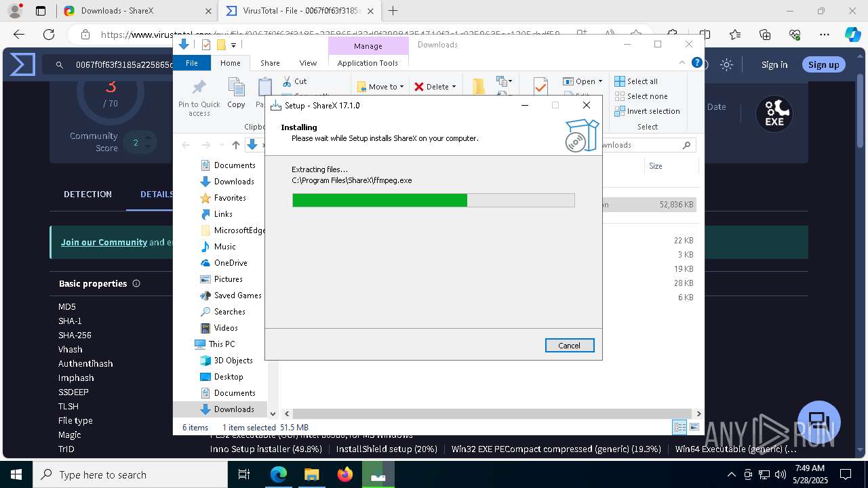Image resolution: width=868 pixels, height=488 pixels.
Task: Switch to the Downloads - ShareX browser tab
Action: (x=137, y=11)
